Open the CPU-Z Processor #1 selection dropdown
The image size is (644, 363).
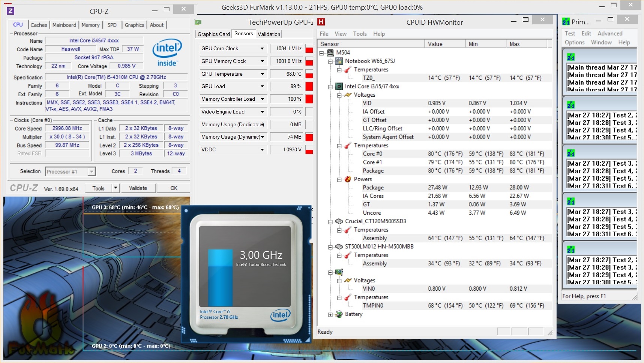[x=91, y=172]
